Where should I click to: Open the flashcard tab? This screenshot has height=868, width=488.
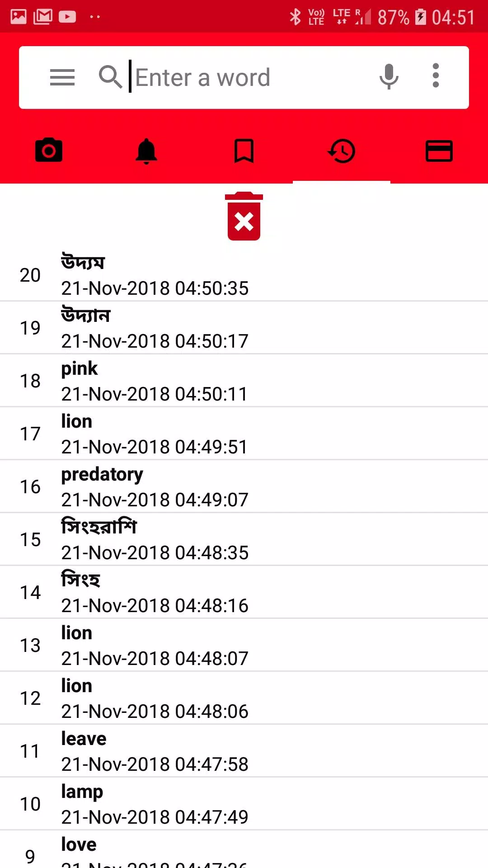[439, 151]
